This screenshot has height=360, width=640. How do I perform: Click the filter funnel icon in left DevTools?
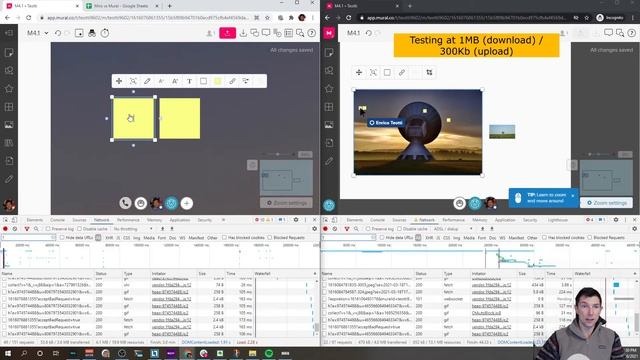point(27,229)
